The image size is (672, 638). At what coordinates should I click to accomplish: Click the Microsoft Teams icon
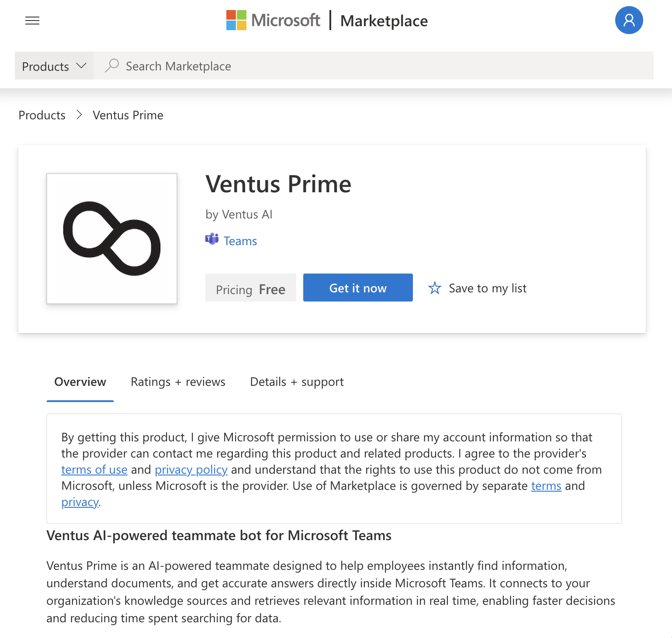pyautogui.click(x=211, y=239)
